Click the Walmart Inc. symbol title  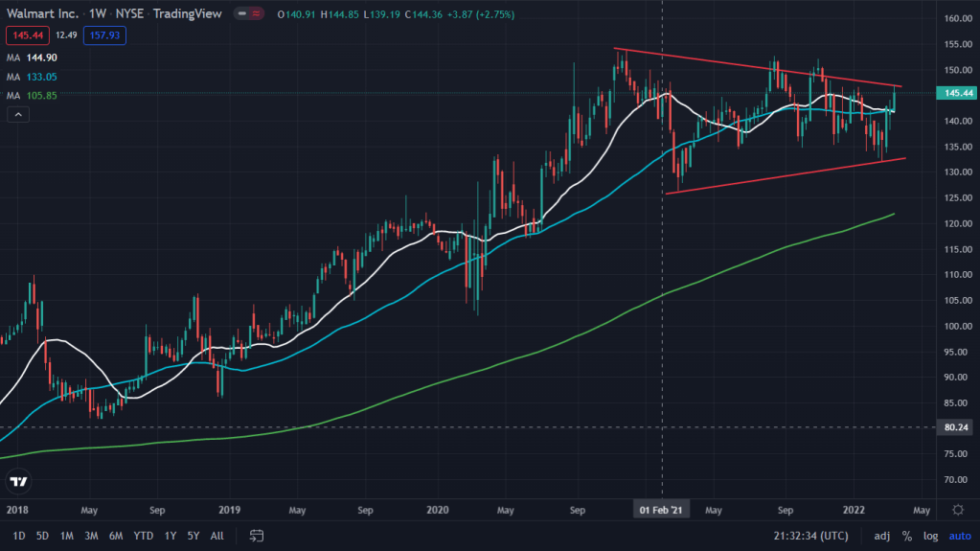tap(42, 14)
